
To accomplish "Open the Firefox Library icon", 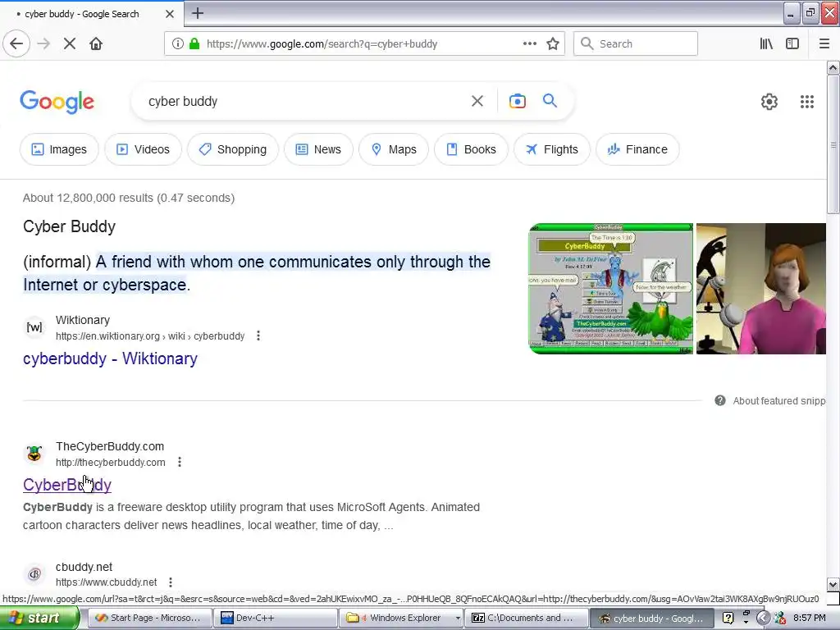I will [767, 43].
